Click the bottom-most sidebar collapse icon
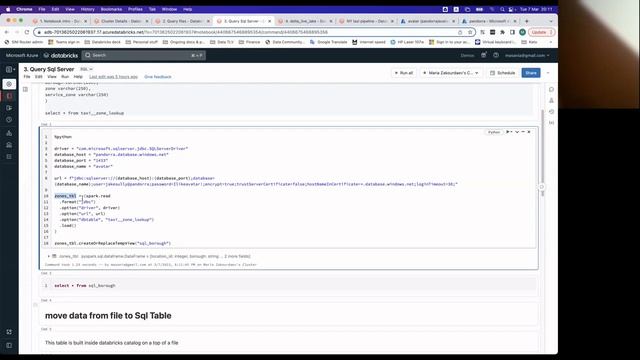Image resolution: width=640 pixels, height=360 pixels. coord(9,345)
